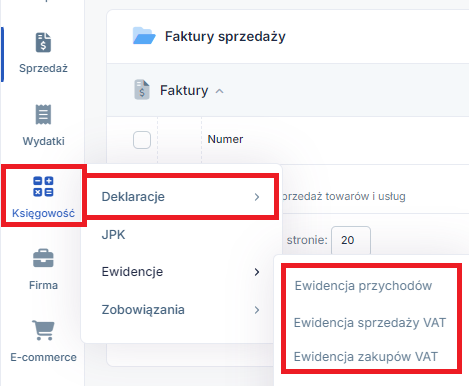The image size is (470, 386).
Task: Click the Wydatki receipt icon
Action: coord(43,114)
